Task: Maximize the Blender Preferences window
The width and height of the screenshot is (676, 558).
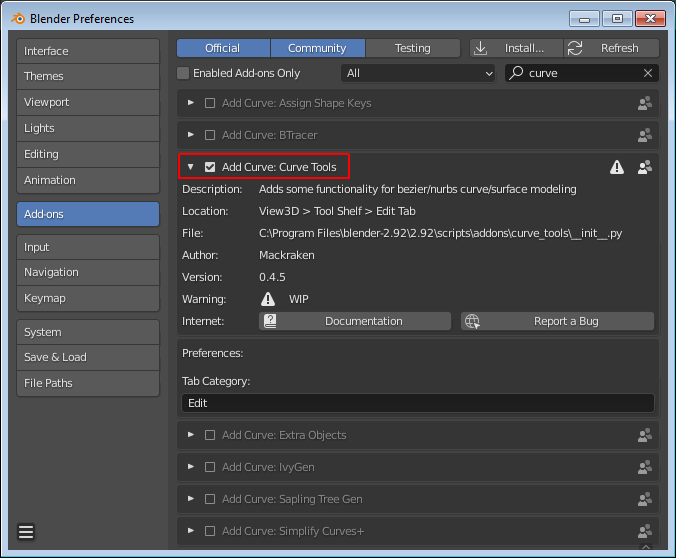Action: 617,19
